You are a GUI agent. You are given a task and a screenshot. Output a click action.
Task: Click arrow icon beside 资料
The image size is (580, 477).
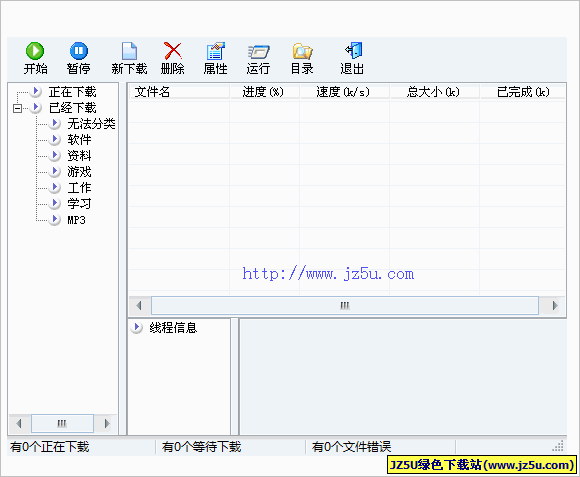point(55,155)
